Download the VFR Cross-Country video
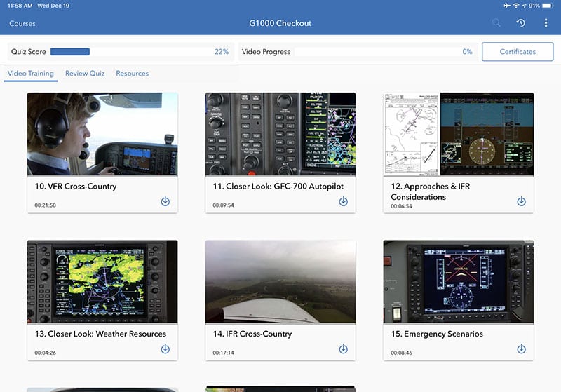 coord(165,201)
